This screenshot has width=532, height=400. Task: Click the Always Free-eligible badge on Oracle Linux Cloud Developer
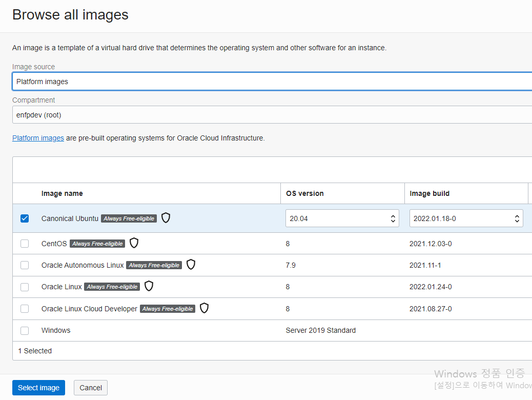[x=168, y=309]
